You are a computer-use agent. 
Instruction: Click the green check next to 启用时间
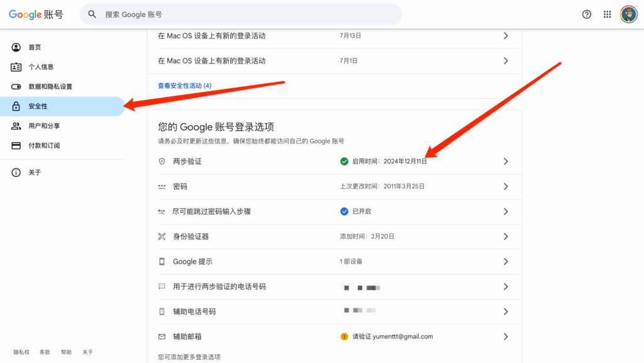coord(344,162)
